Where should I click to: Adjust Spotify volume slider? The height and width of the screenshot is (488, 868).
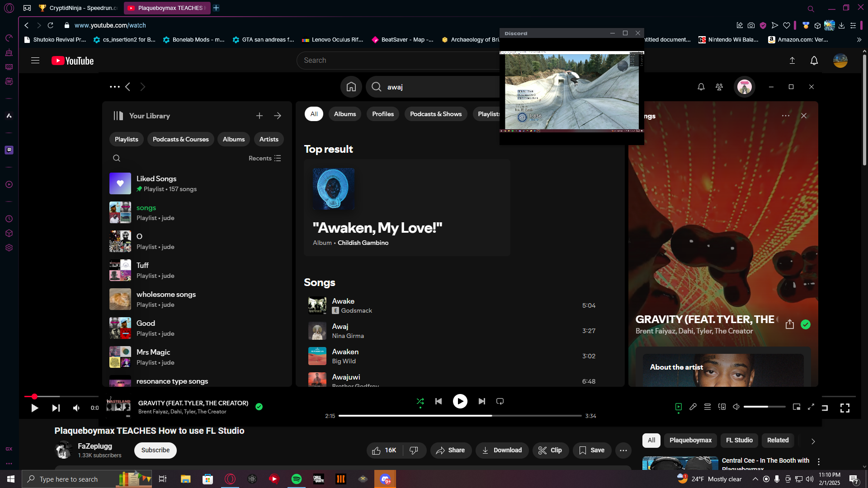(x=764, y=407)
